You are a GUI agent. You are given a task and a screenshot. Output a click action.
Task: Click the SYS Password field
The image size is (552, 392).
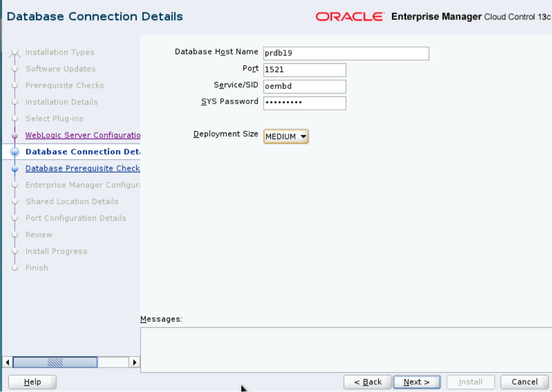[305, 103]
